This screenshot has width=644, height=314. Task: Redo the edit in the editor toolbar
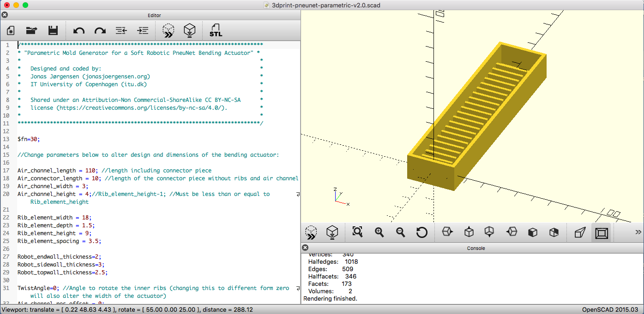100,31
